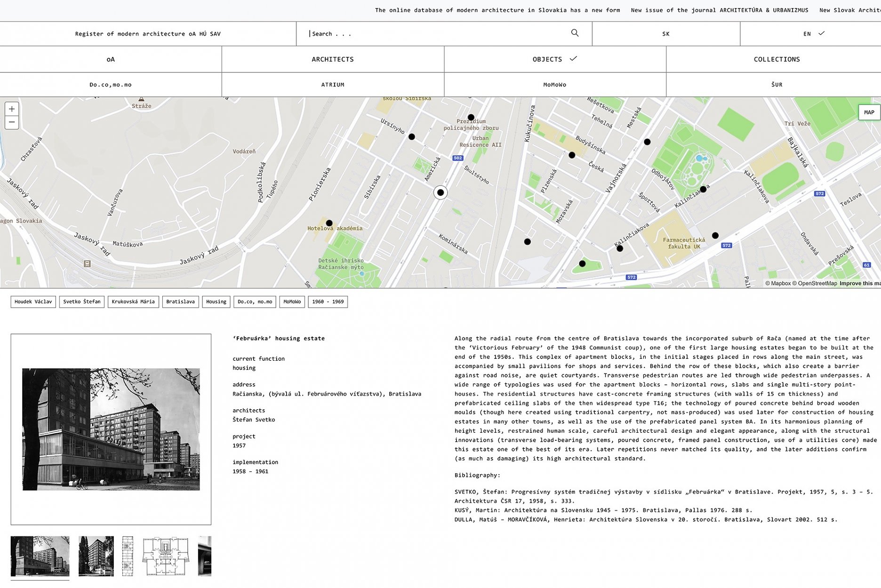Zoom in on the map
The height and width of the screenshot is (588, 881).
[12, 109]
